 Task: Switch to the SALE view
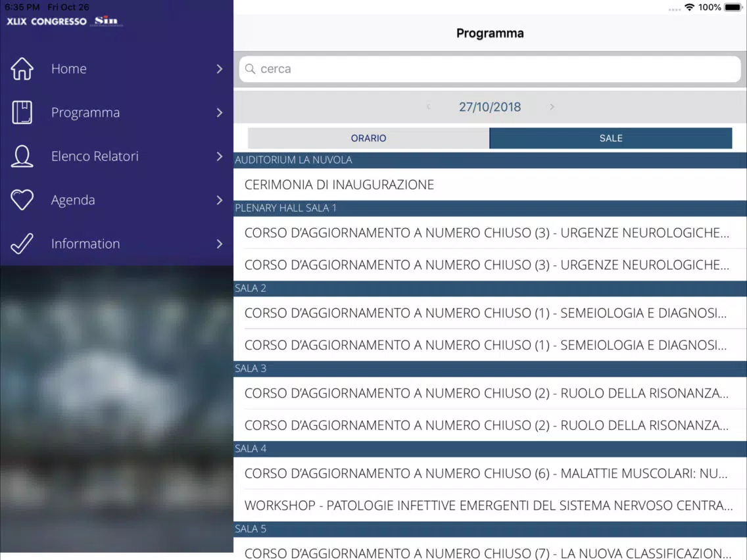click(611, 138)
